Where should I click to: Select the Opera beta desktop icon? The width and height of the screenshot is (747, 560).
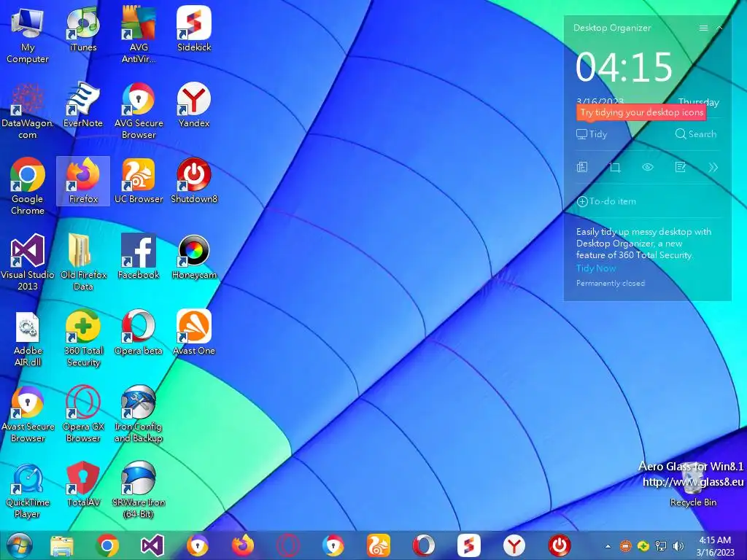(x=138, y=332)
